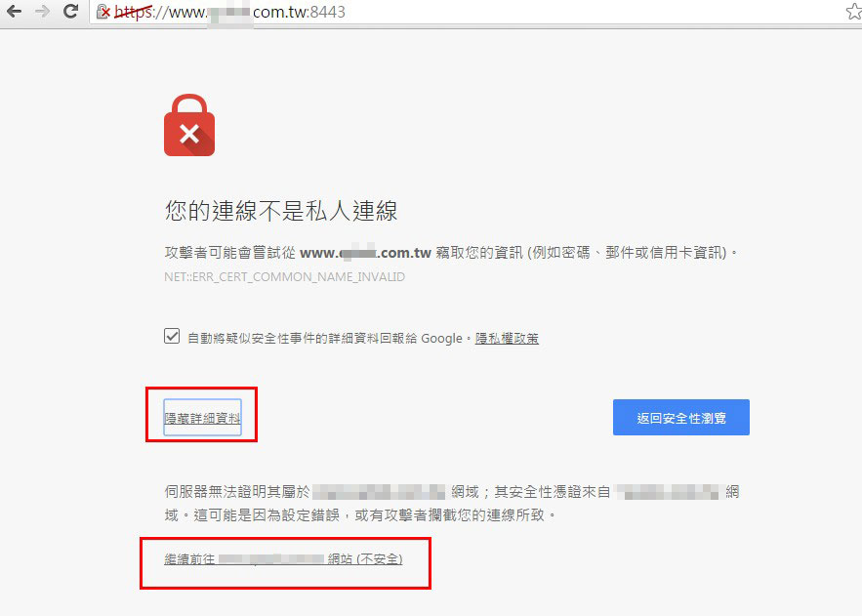Open the 隱私權政策 privacy policy link

(507, 338)
